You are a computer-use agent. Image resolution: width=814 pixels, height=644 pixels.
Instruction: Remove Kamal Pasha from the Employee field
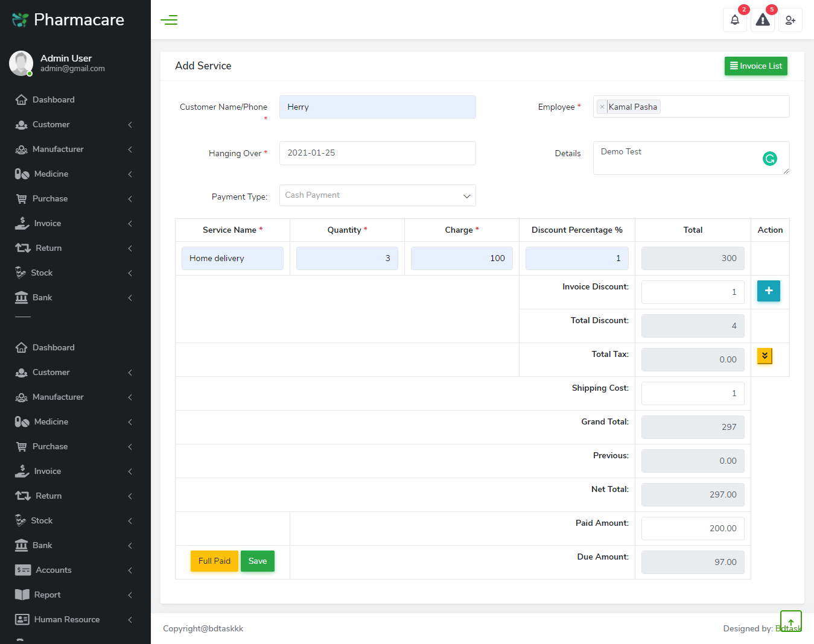(x=602, y=106)
